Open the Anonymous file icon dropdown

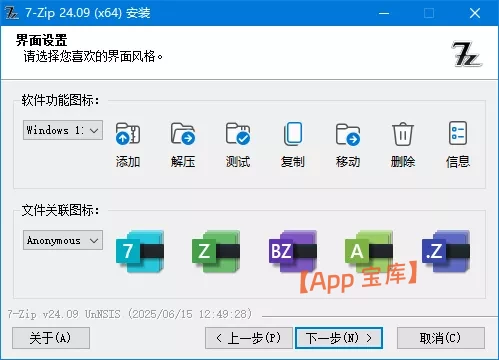coord(63,240)
